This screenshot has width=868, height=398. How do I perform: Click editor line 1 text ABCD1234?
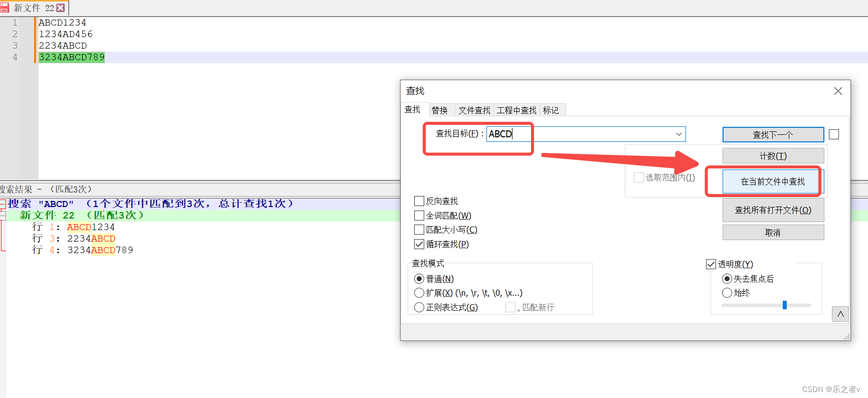[62, 23]
